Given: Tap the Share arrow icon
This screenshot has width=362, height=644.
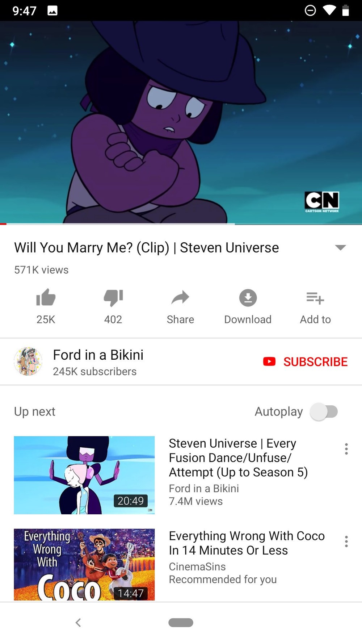Looking at the screenshot, I should [x=180, y=298].
